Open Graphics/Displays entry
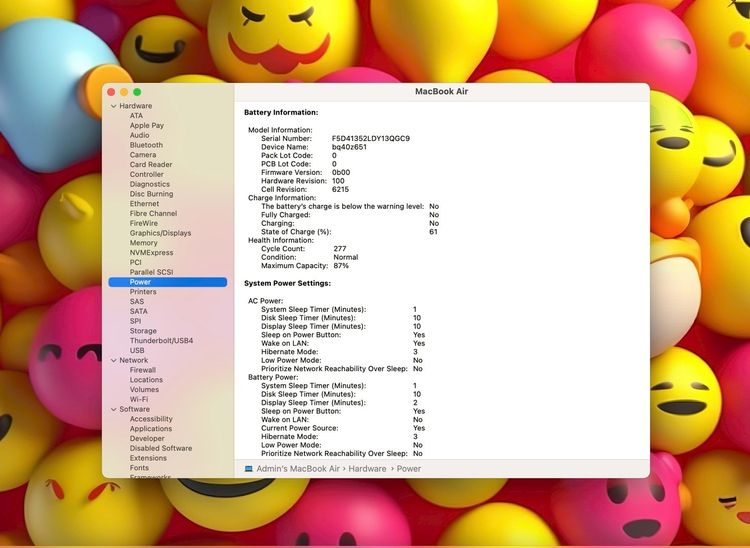Viewport: 750px width, 548px height. pyautogui.click(x=161, y=233)
